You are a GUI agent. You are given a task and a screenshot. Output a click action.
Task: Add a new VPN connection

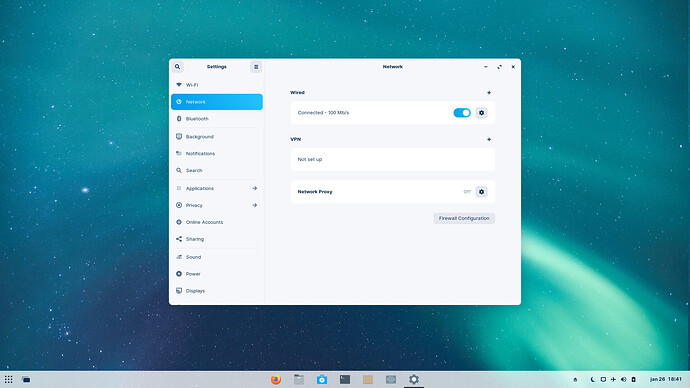click(489, 139)
